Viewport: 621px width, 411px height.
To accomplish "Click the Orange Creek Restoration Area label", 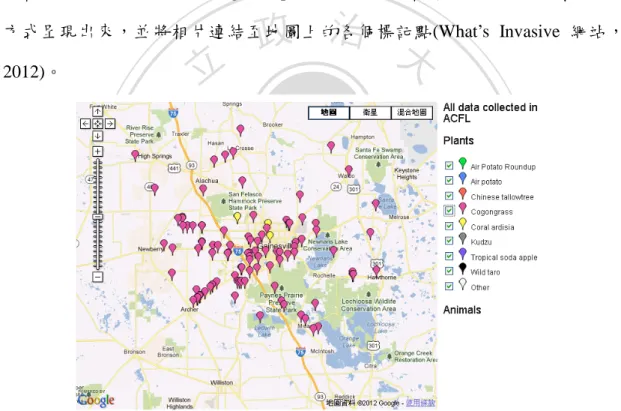I will click(x=415, y=356).
